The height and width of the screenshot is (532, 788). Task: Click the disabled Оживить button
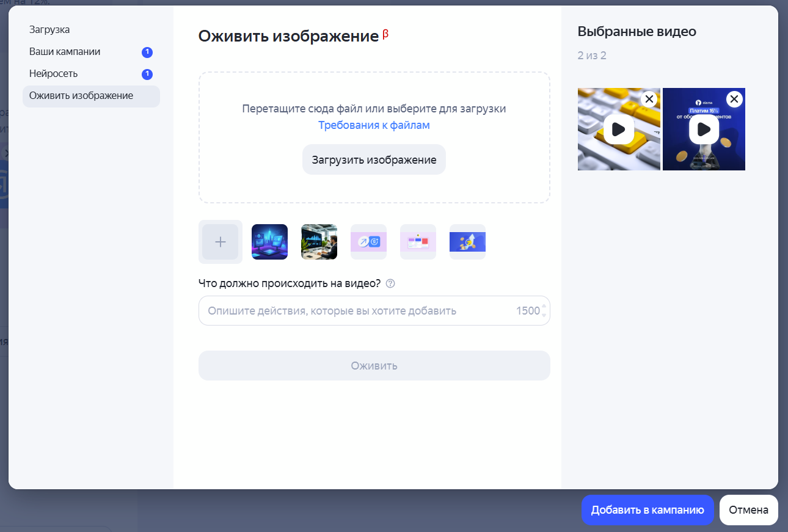tap(374, 365)
